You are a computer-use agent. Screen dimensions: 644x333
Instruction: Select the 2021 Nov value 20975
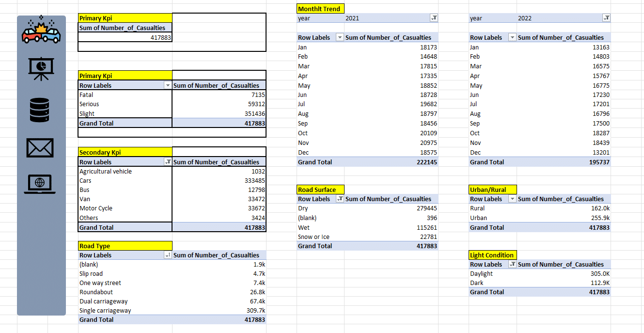[391, 143]
